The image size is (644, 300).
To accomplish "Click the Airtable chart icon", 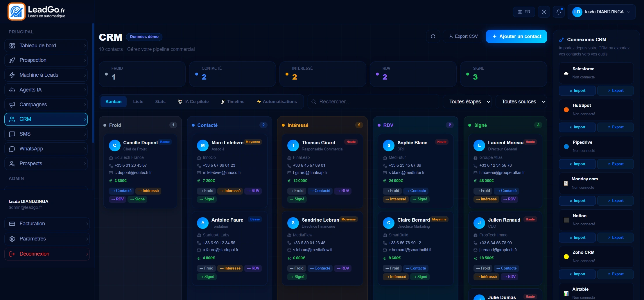I will [x=566, y=294].
